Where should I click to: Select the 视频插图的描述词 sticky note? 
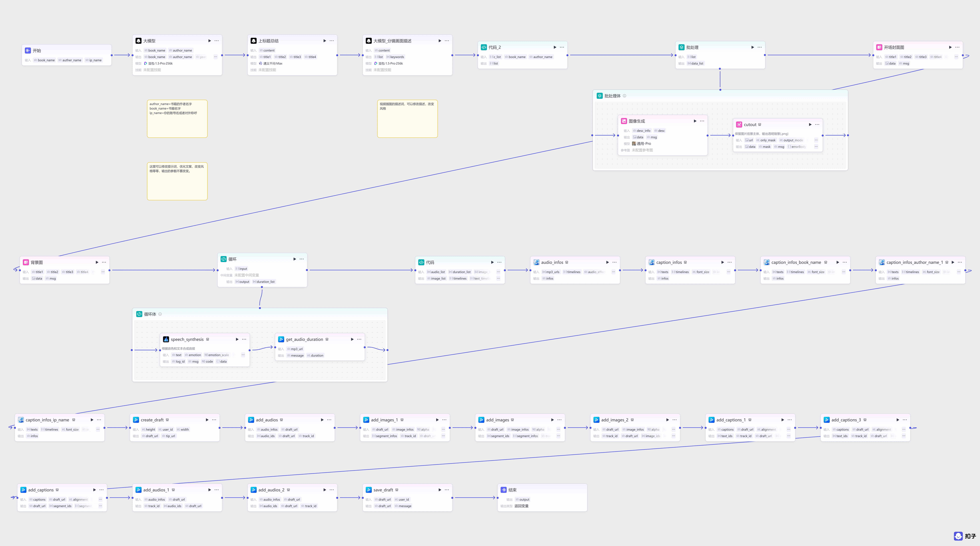click(x=407, y=119)
